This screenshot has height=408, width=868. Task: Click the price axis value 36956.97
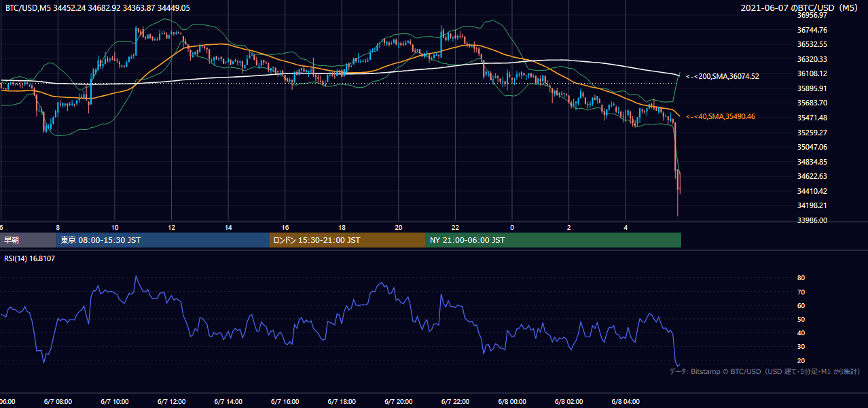812,15
